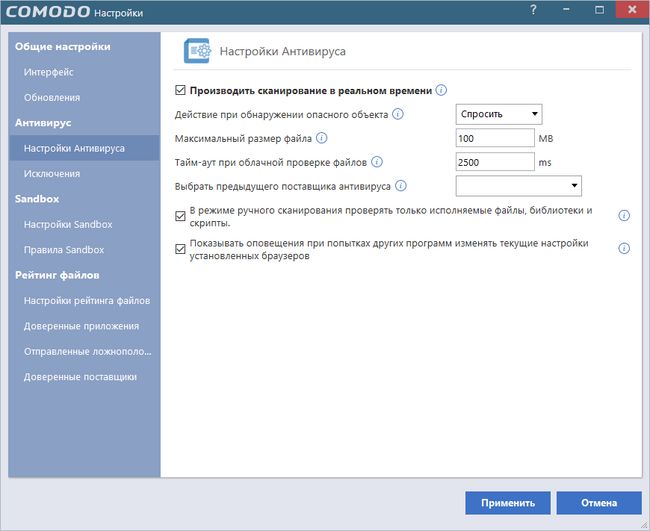Show info tip for previous antivirus vendor
This screenshot has width=650, height=531.
tap(400, 186)
